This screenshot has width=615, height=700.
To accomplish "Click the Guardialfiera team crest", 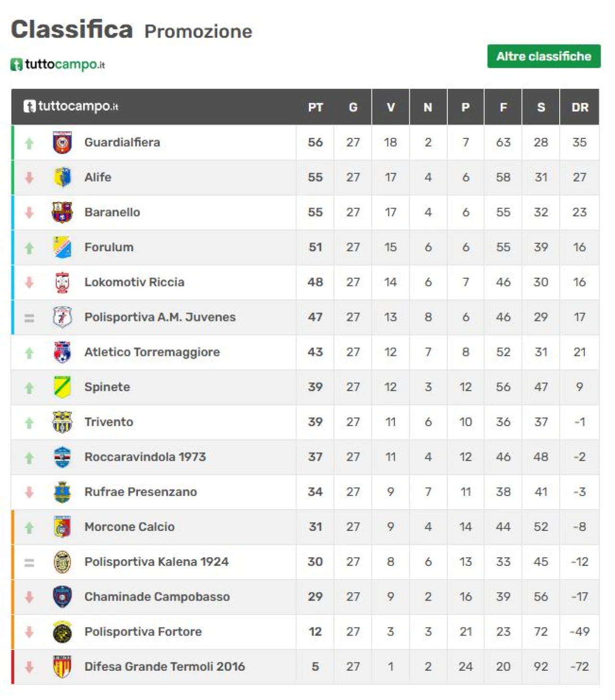I will tap(62, 143).
